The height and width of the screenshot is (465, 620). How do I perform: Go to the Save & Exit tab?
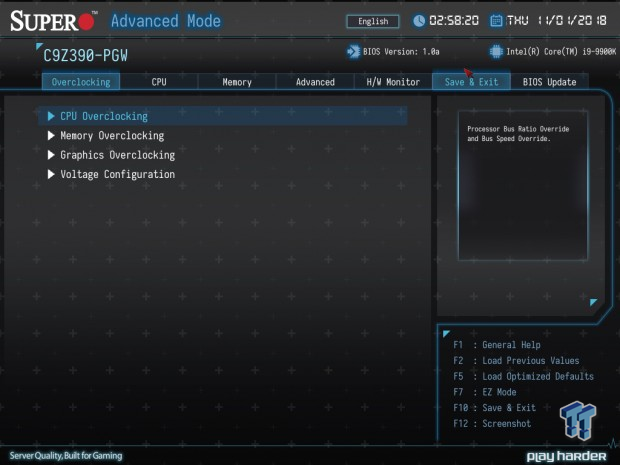click(471, 82)
